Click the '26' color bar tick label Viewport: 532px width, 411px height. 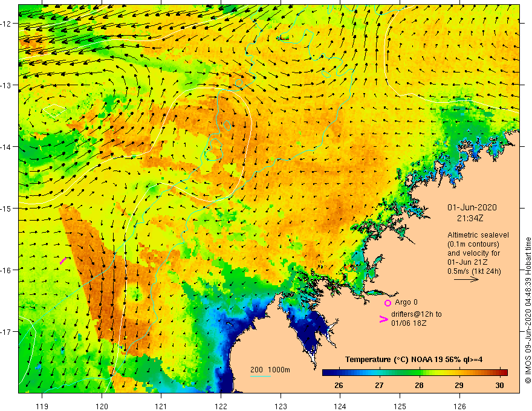pyautogui.click(x=339, y=385)
